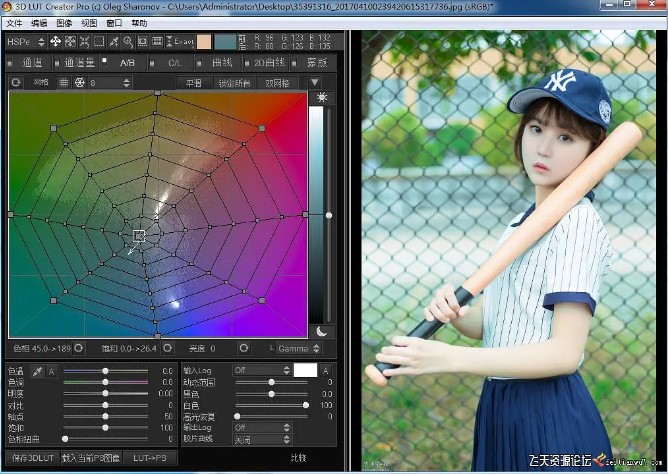The image size is (668, 474).
Task: Open the HSPe color model dropdown
Action: point(26,41)
